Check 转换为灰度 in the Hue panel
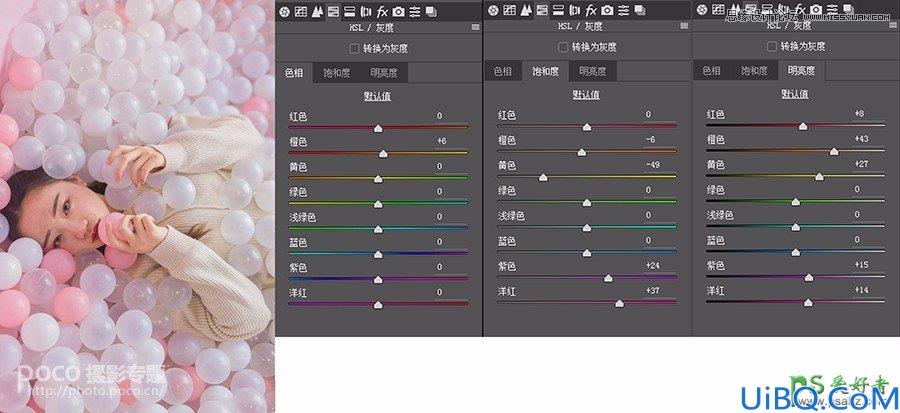Image resolution: width=900 pixels, height=413 pixels. tap(355, 49)
